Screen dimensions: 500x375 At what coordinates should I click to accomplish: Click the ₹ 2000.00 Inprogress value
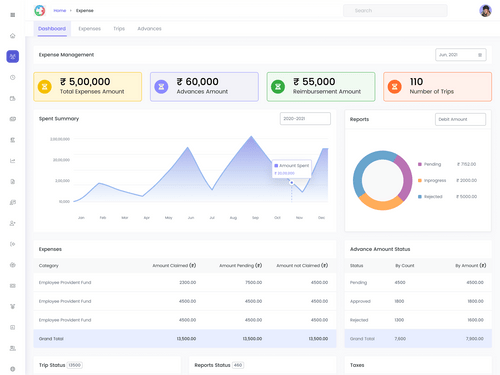pos(467,180)
